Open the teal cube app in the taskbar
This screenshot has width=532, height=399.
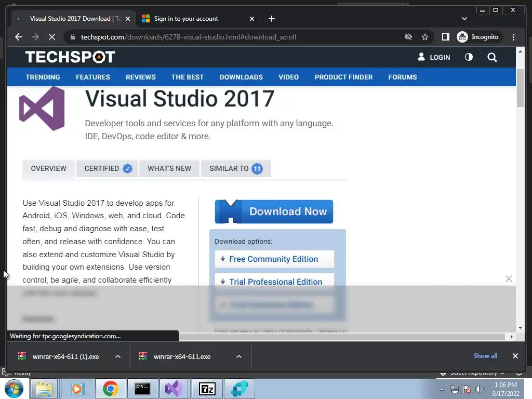240,389
